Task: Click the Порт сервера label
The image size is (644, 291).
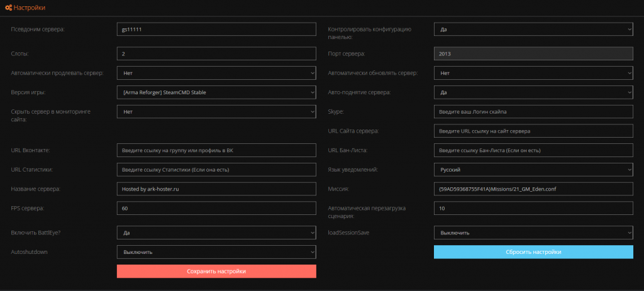Action: (x=347, y=54)
